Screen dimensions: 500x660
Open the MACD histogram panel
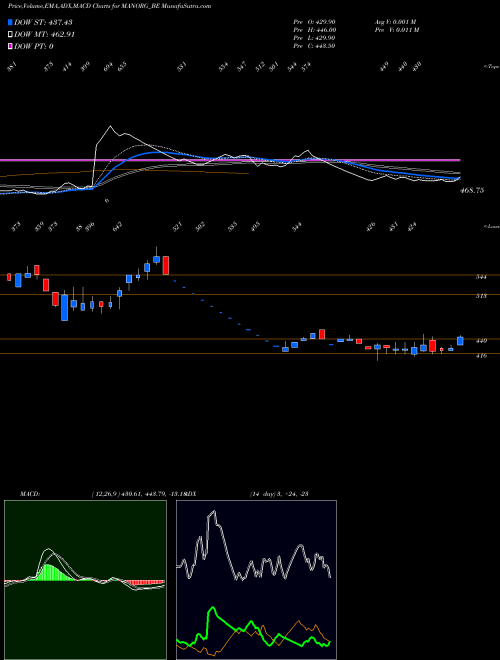coord(85,580)
